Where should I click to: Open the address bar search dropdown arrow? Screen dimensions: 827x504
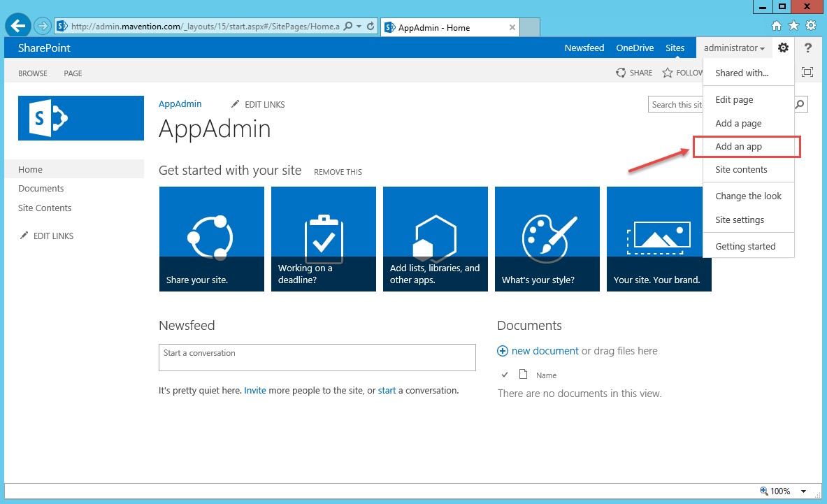359,27
